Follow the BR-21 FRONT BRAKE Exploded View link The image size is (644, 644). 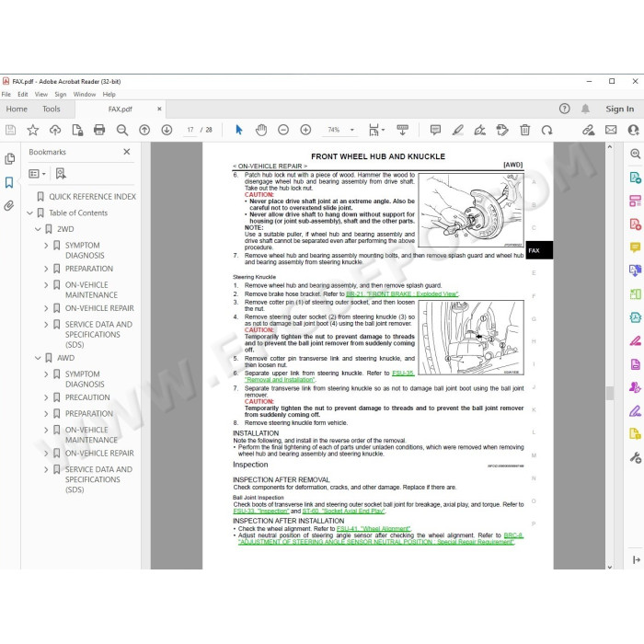click(402, 294)
